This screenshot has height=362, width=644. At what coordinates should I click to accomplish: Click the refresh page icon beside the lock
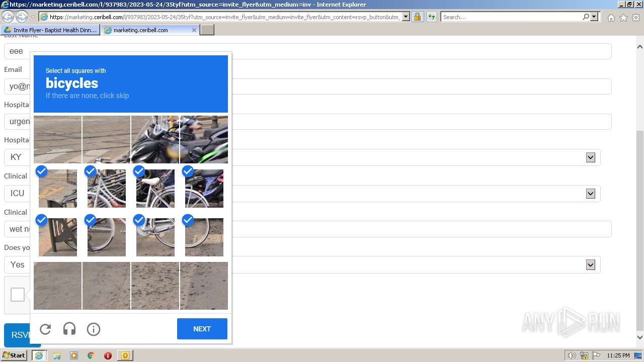coord(431,17)
